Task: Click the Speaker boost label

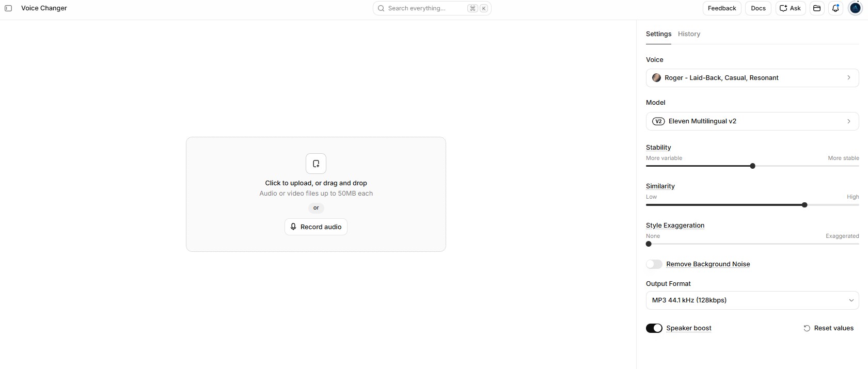Action: pos(689,328)
